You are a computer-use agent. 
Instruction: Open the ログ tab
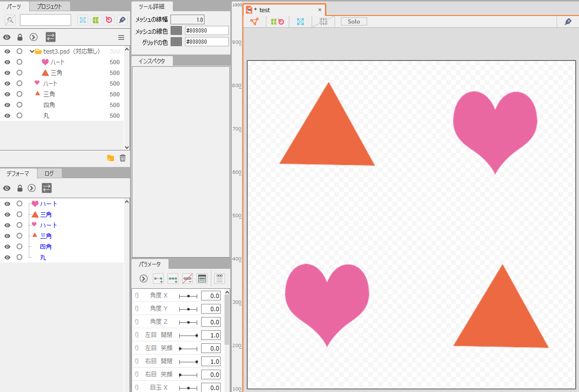click(x=49, y=173)
